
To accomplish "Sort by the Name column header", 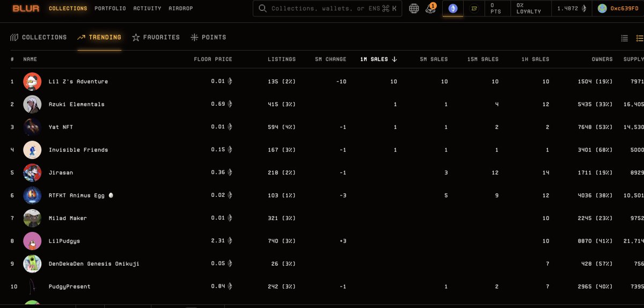I will [30, 59].
